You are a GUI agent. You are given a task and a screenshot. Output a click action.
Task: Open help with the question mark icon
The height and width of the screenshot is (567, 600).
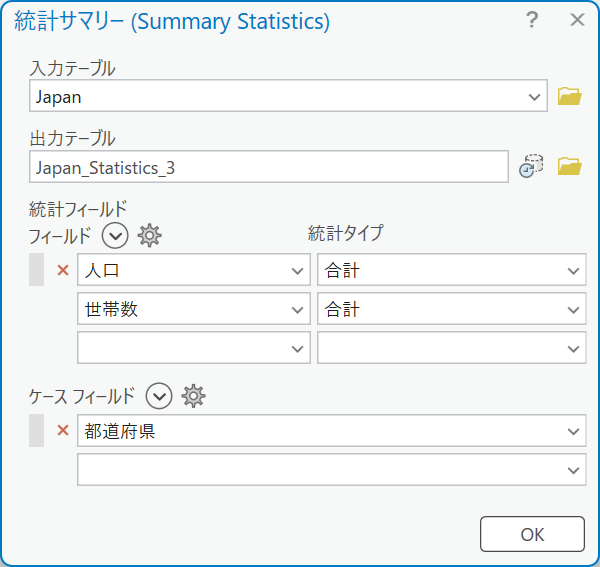[x=532, y=20]
